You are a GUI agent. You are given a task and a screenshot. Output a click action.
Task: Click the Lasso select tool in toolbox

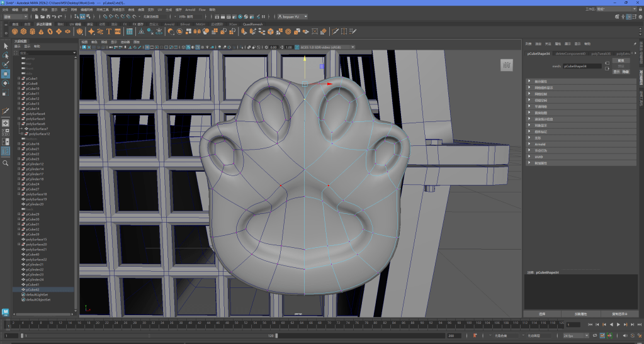pos(6,55)
